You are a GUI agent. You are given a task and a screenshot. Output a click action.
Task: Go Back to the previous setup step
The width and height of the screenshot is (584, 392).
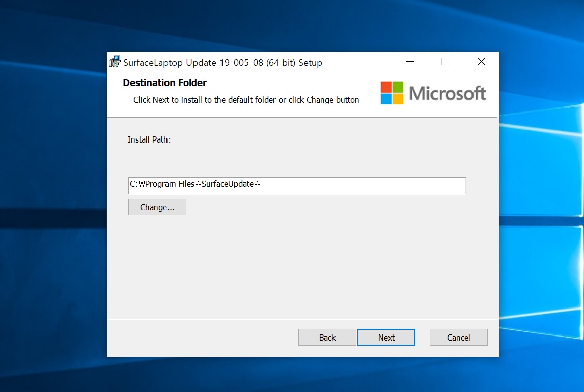coord(327,338)
